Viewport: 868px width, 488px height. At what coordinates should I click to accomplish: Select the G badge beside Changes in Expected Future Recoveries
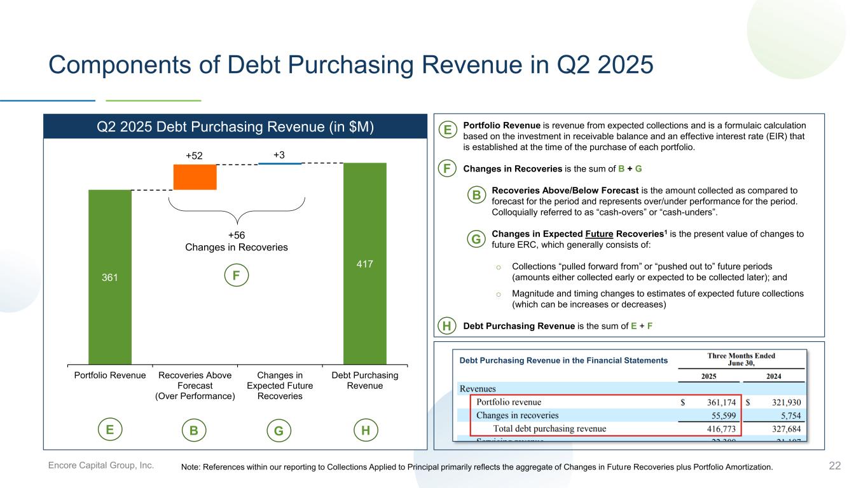point(476,240)
